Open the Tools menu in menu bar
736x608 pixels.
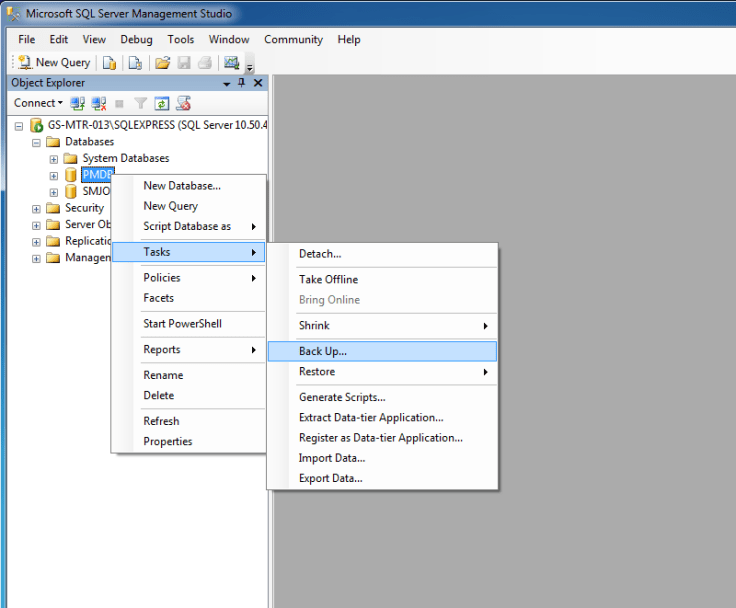(x=181, y=40)
